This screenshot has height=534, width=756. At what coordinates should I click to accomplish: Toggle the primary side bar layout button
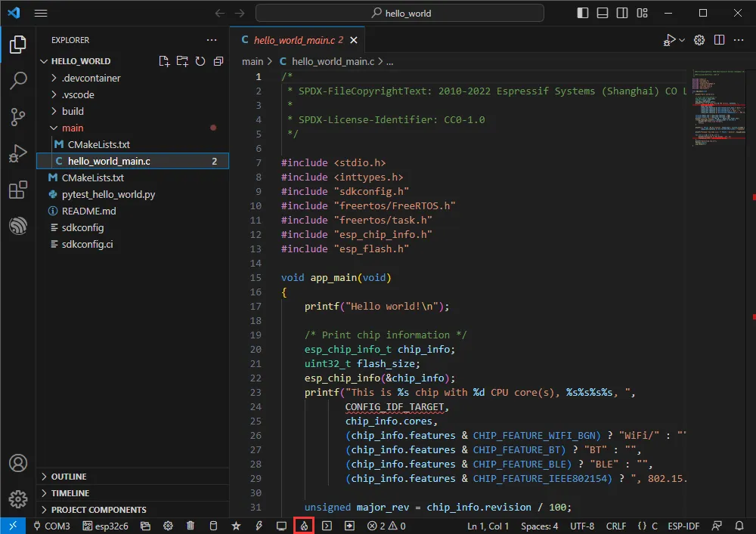582,13
